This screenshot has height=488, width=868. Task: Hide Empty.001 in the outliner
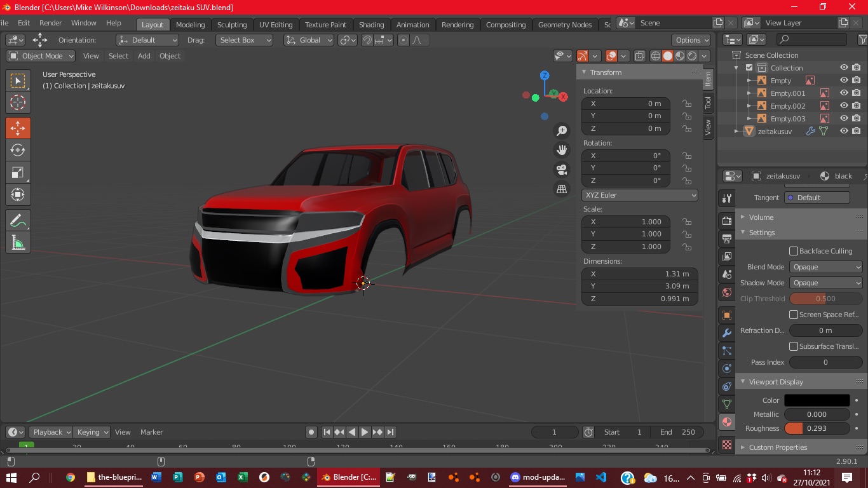844,93
